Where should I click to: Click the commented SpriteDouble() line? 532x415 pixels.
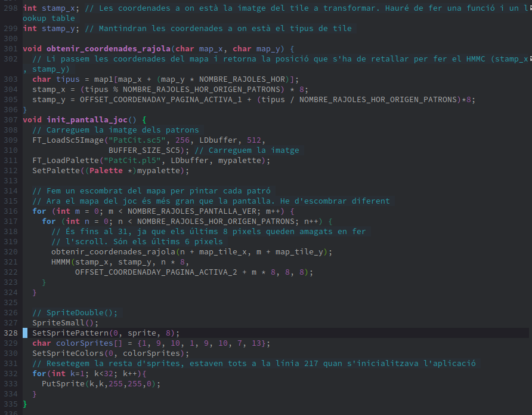(x=75, y=313)
